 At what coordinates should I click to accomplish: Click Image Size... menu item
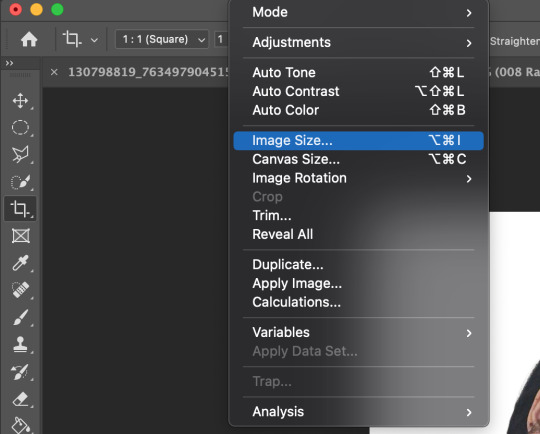pos(359,141)
